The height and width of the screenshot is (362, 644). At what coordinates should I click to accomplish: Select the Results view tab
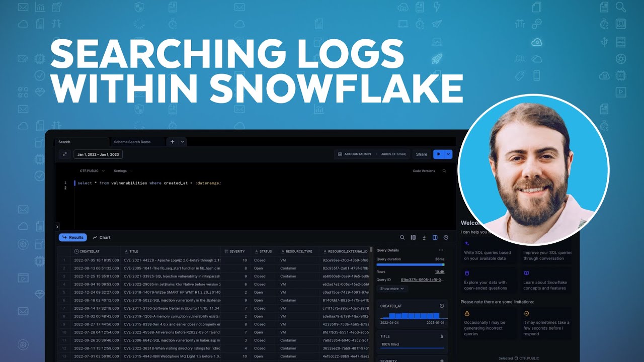[73, 237]
